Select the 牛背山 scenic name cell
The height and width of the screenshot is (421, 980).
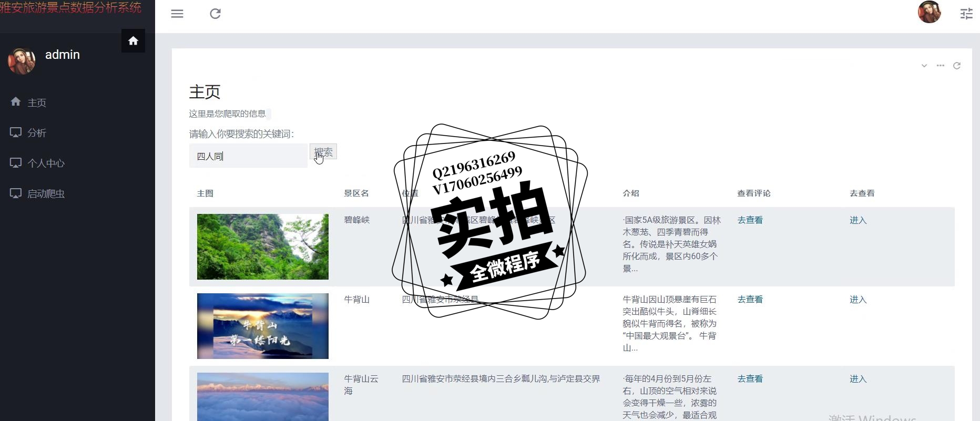click(357, 300)
